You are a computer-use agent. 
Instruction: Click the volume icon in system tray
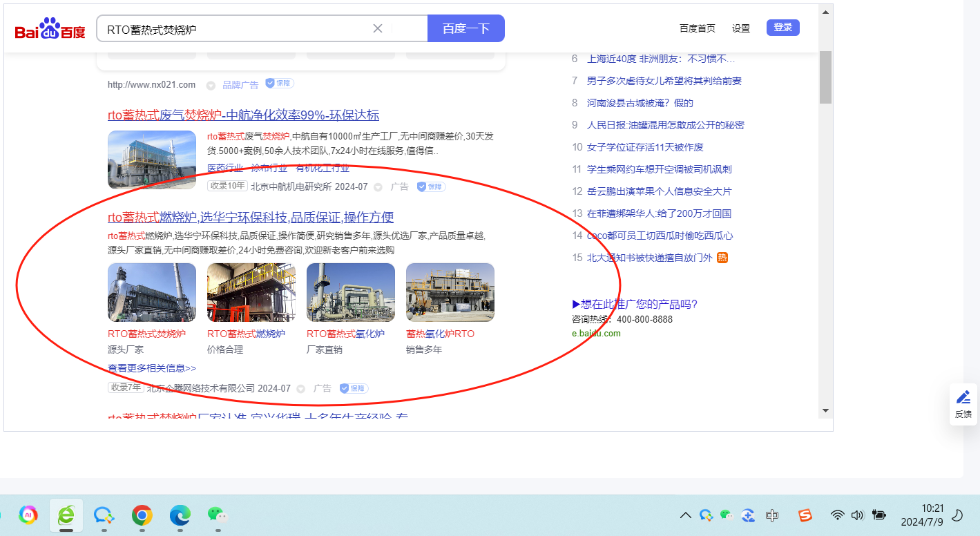tap(858, 515)
